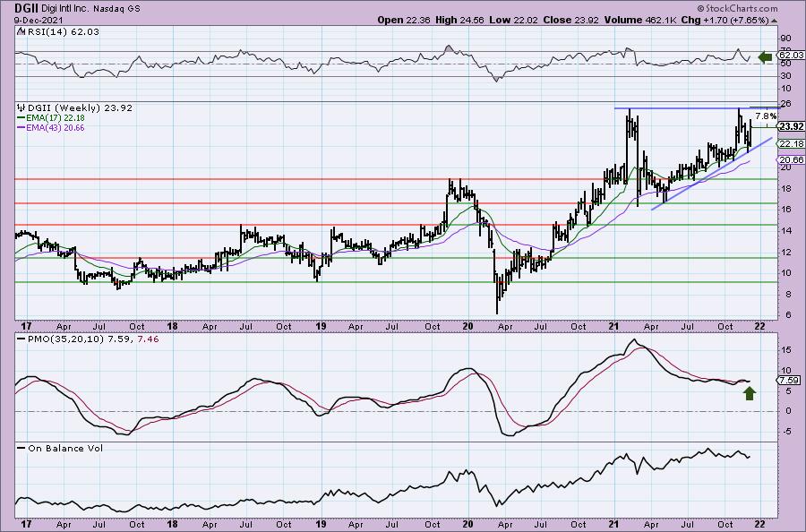Click the line-style icon before RSI(14)

[x=21, y=31]
